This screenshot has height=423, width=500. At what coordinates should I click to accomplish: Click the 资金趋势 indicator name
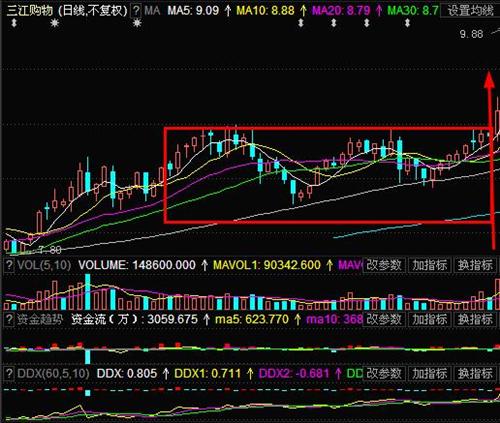click(x=40, y=319)
